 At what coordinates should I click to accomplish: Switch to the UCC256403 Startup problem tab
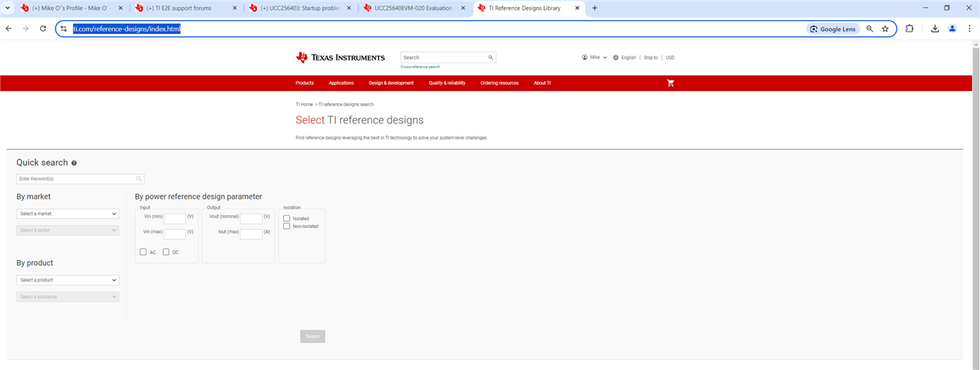coord(299,8)
